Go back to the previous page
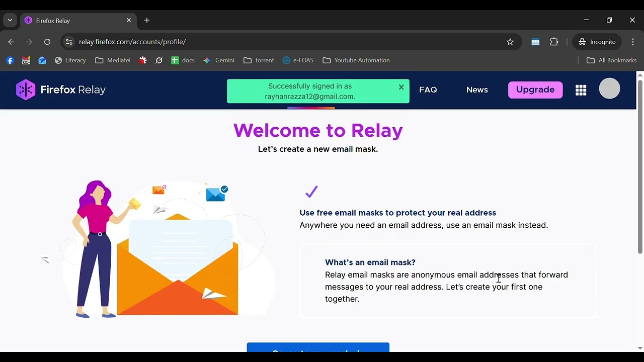The height and width of the screenshot is (362, 644). click(x=11, y=42)
